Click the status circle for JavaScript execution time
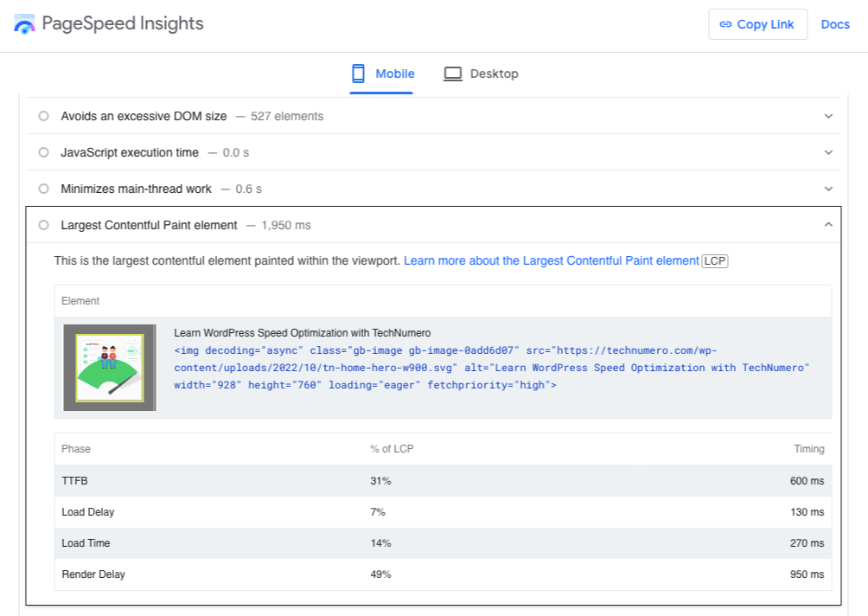This screenshot has height=616, width=868. point(43,152)
